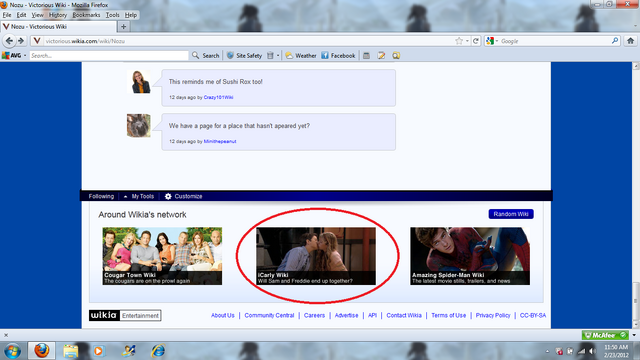The image size is (640, 360).
Task: Open the Edit menu
Action: (x=21, y=15)
